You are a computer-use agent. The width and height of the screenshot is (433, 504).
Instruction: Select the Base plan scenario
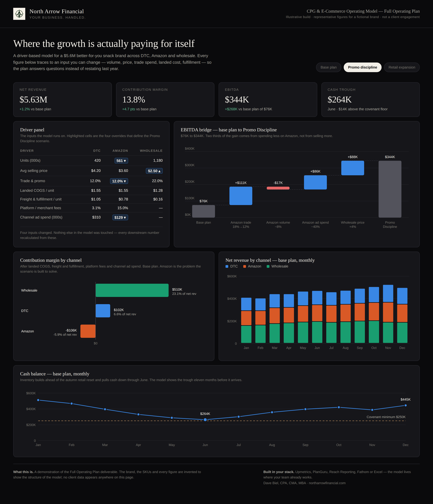(328, 67)
